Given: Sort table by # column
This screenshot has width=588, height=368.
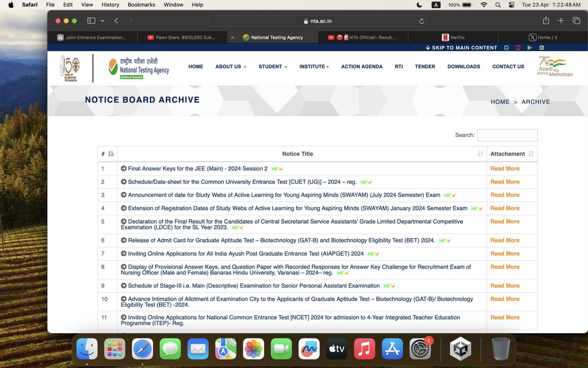Looking at the screenshot, I should pos(107,154).
